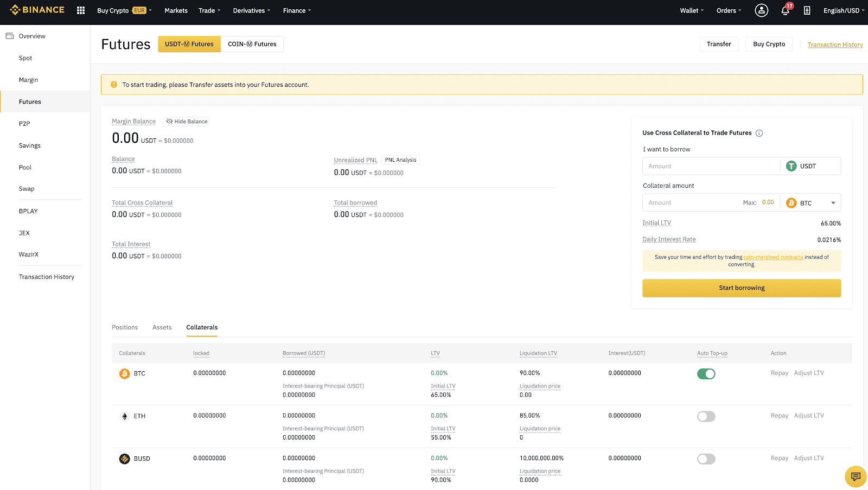This screenshot has height=490, width=868.
Task: Switch to COIN-M Futures tab
Action: point(252,44)
